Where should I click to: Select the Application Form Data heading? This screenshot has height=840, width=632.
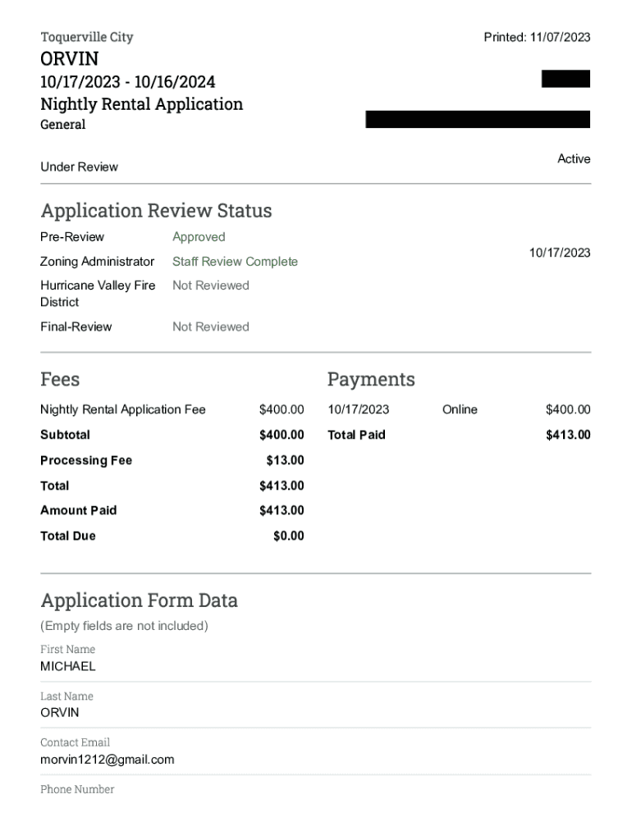tap(139, 600)
